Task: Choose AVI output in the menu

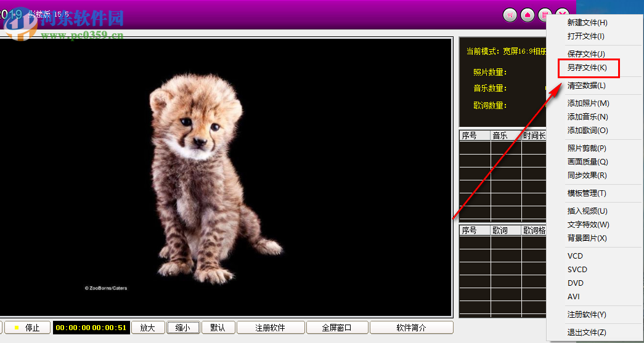Action: pos(574,297)
